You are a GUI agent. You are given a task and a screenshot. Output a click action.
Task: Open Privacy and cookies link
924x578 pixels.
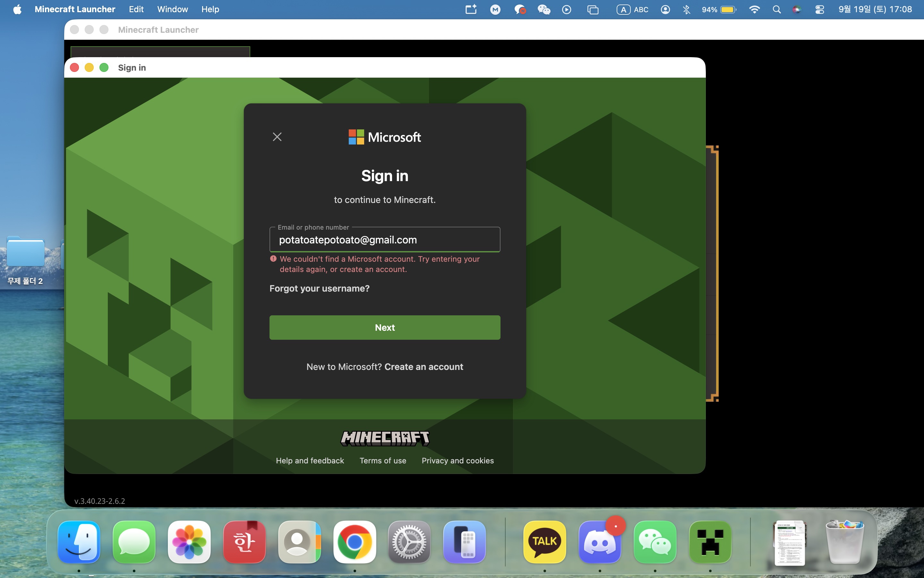[x=458, y=461]
